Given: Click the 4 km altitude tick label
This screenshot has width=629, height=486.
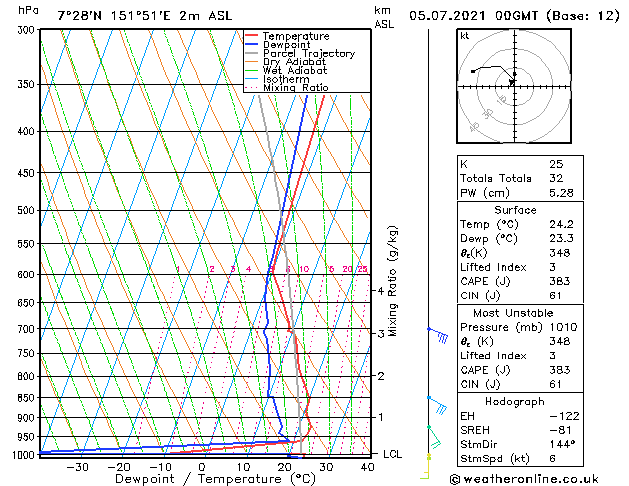Looking at the screenshot, I should [381, 291].
